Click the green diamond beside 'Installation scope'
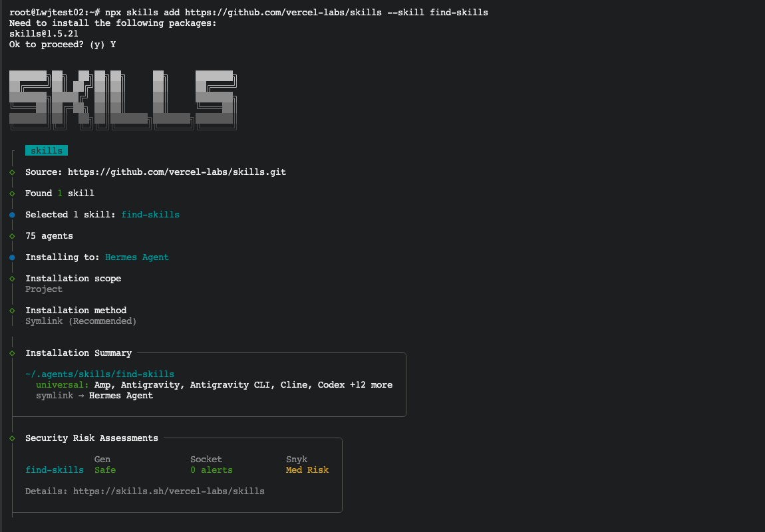 [12, 279]
